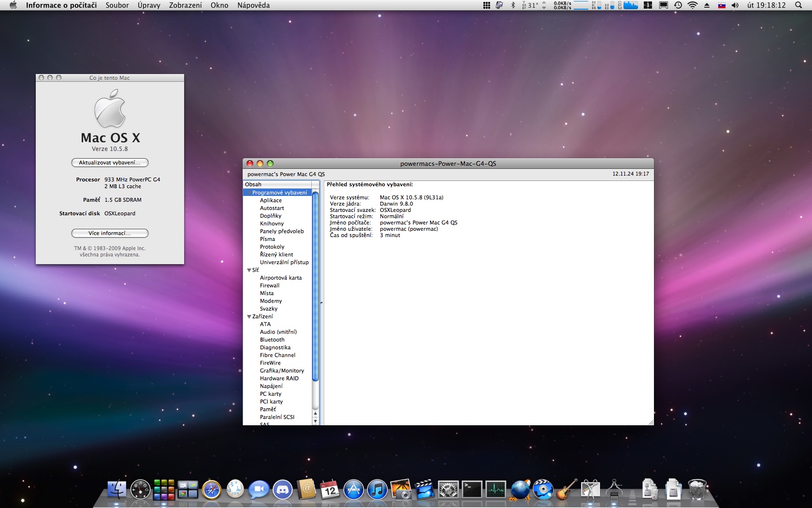The image size is (812, 508).
Task: Click volume speaker icon in menu bar
Action: pos(735,5)
